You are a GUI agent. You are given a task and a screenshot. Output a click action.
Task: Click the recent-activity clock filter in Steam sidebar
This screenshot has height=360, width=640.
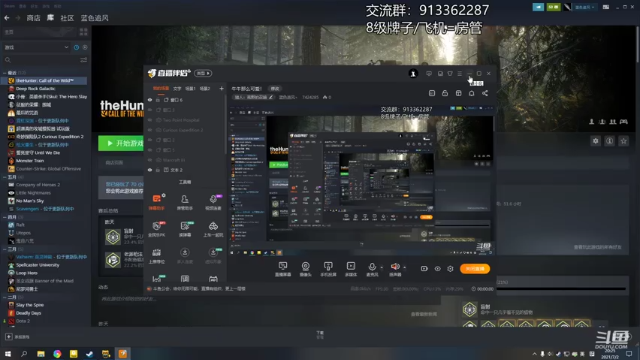pos(76,47)
